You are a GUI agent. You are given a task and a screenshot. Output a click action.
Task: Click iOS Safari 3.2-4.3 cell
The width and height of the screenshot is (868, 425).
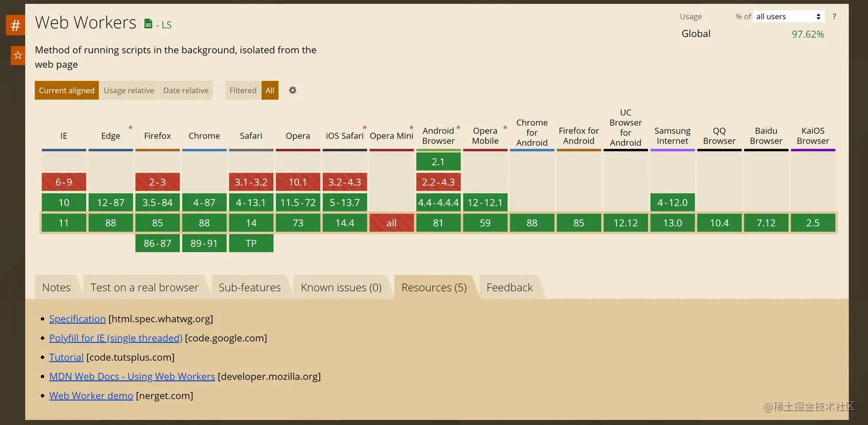point(345,182)
